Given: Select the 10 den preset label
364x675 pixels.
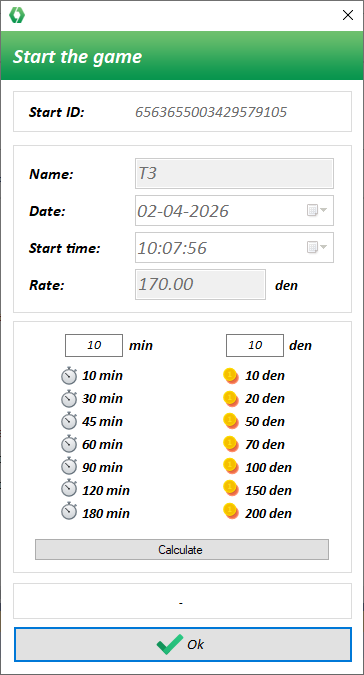Looking at the screenshot, I should [265, 376].
